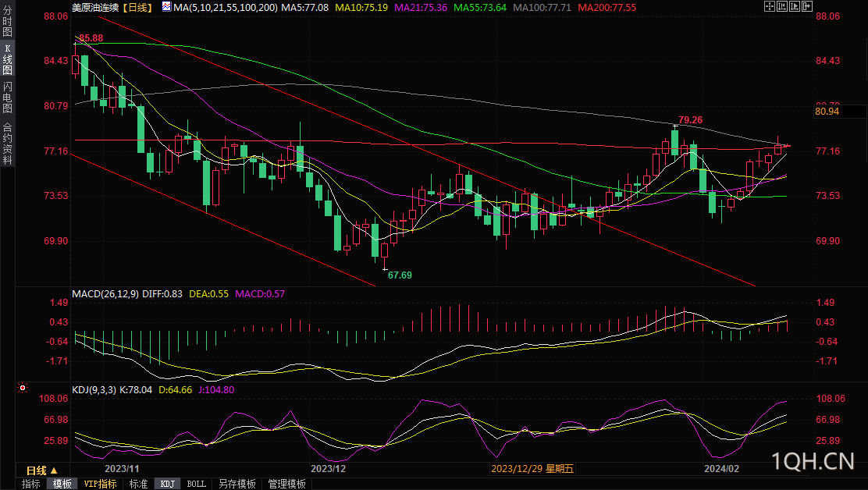Click the shrink chart range icon
868x490 pixels.
click(782, 7)
